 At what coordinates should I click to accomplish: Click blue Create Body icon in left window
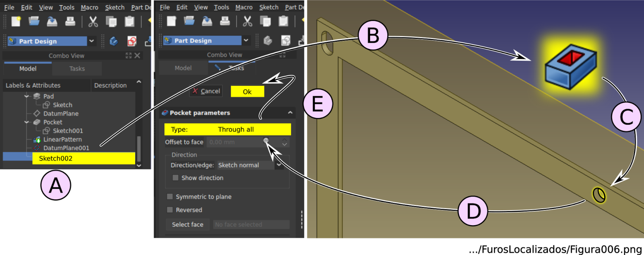[x=114, y=41]
